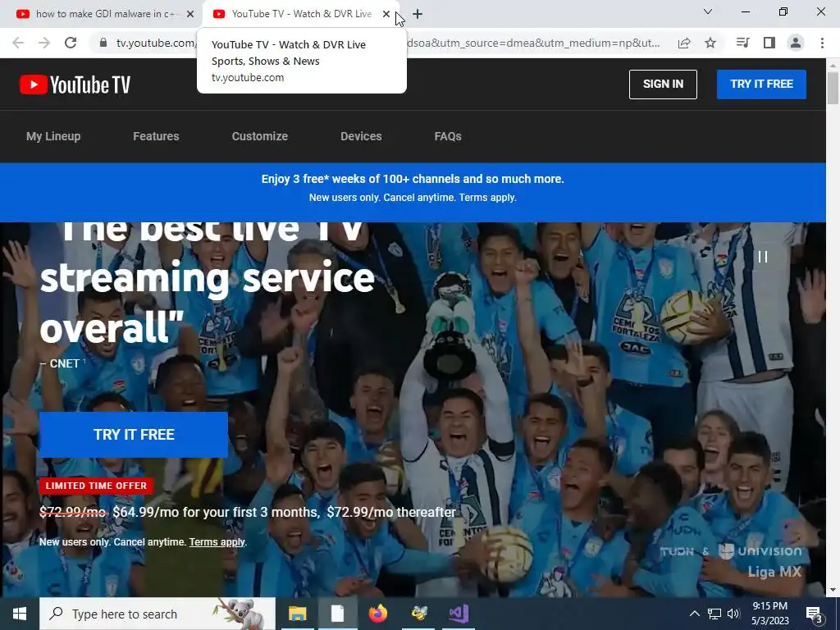Open the notification center icon
840x630 pixels.
click(815, 614)
